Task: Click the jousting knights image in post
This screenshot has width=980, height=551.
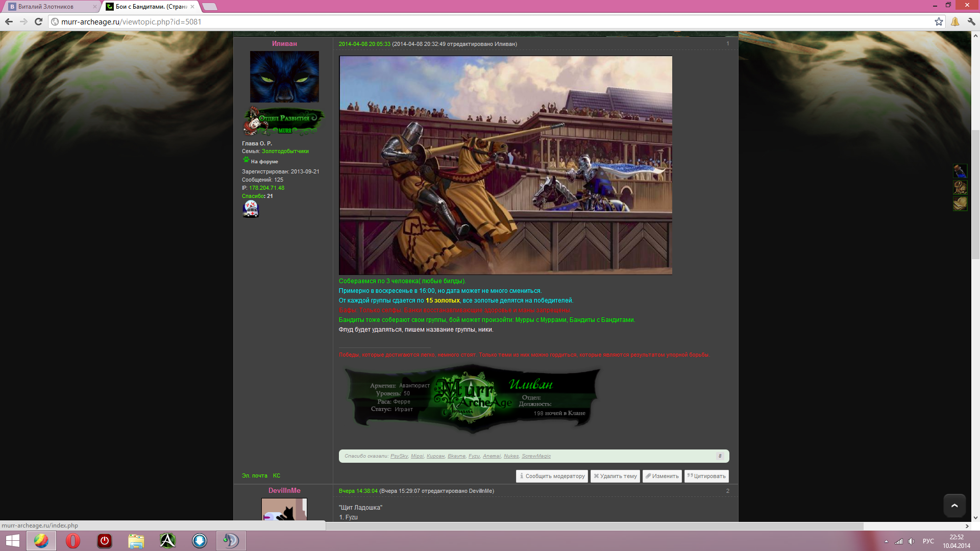Action: [505, 165]
